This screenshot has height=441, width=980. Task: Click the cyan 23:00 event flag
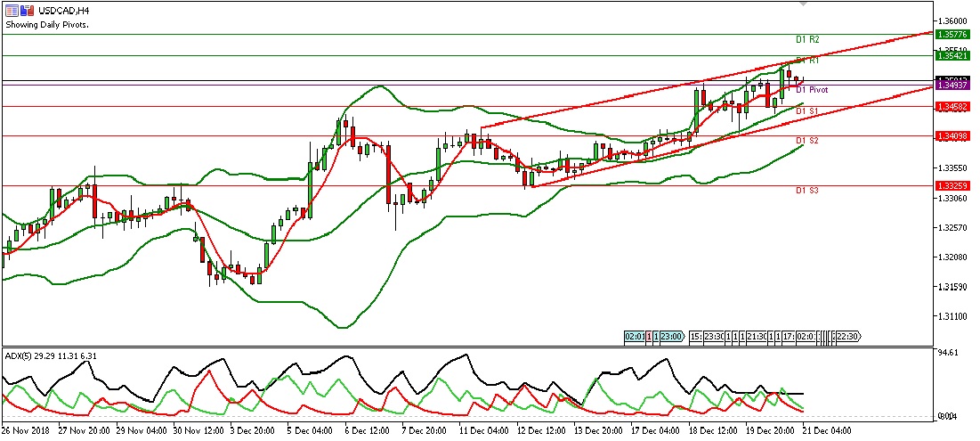(x=671, y=337)
